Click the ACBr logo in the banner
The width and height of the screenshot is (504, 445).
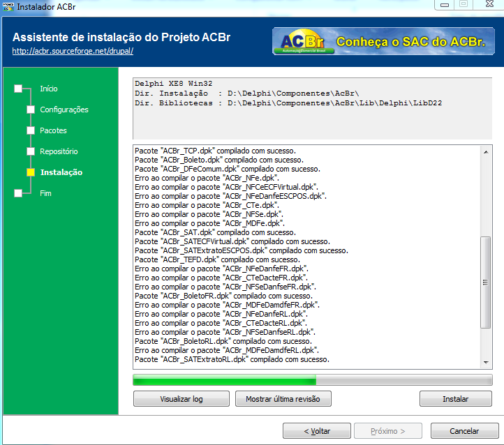tap(303, 41)
